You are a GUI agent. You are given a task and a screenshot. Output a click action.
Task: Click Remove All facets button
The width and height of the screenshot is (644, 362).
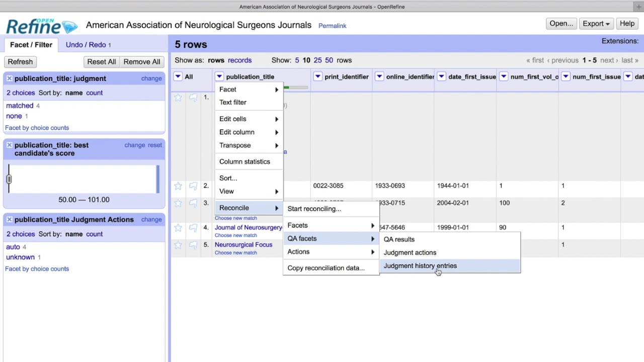pyautogui.click(x=142, y=62)
